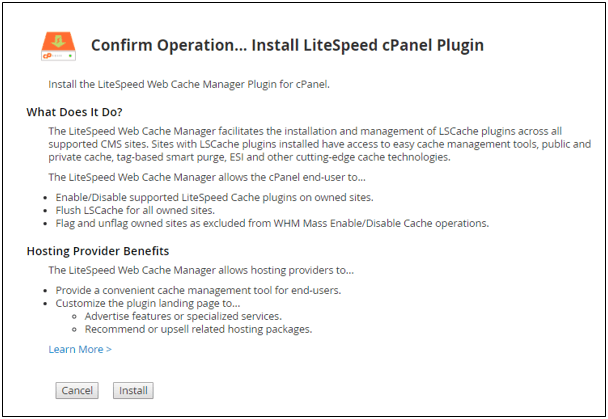608x419 pixels.
Task: Click the "Install the LiteSpeed Web Cache Manager Plugin" sentence
Action: click(189, 84)
